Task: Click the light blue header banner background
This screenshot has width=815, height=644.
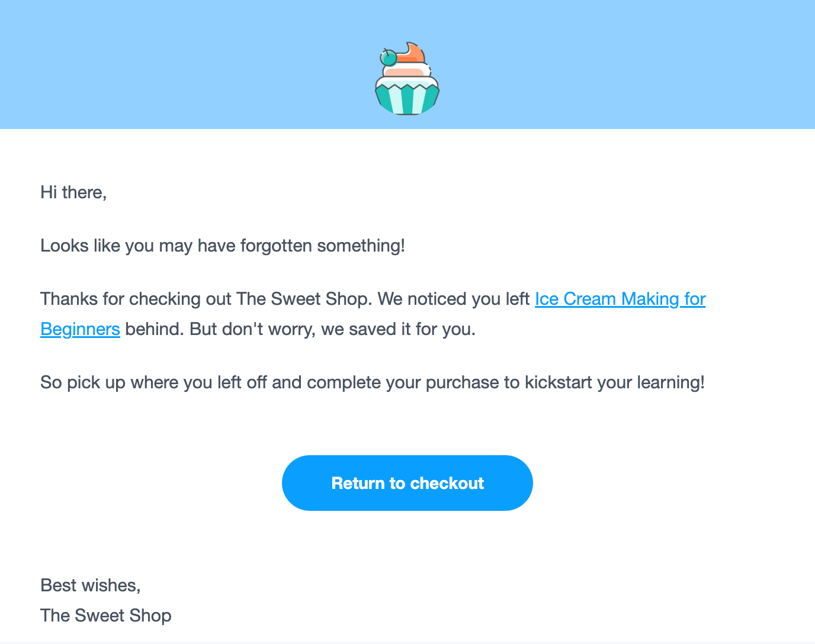Action: (178, 65)
